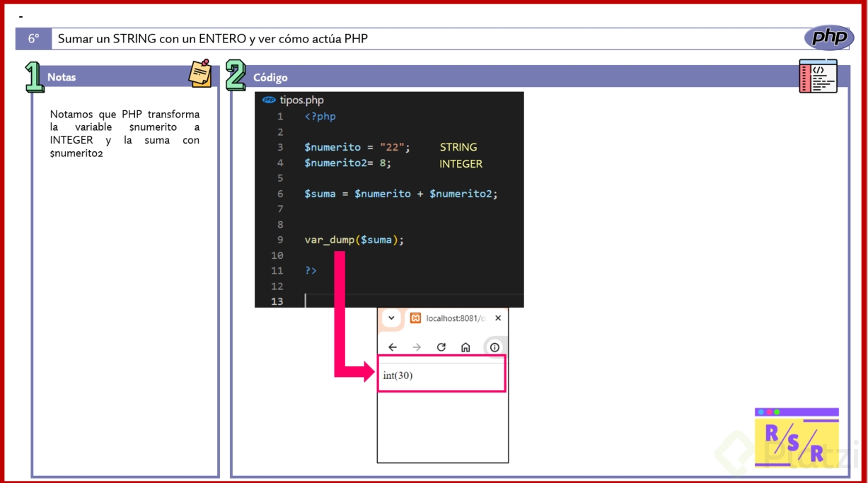Open the browser tab list chevron
The width and height of the screenshot is (868, 483).
coord(391,318)
